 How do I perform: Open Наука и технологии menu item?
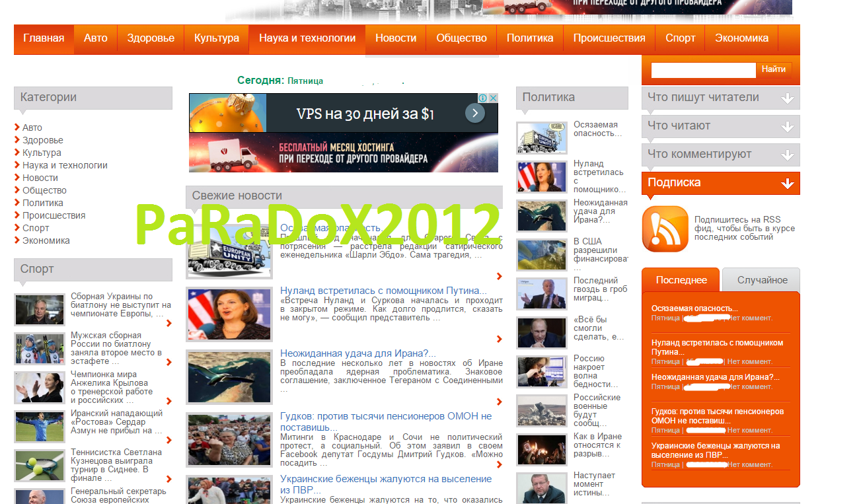[x=307, y=38]
